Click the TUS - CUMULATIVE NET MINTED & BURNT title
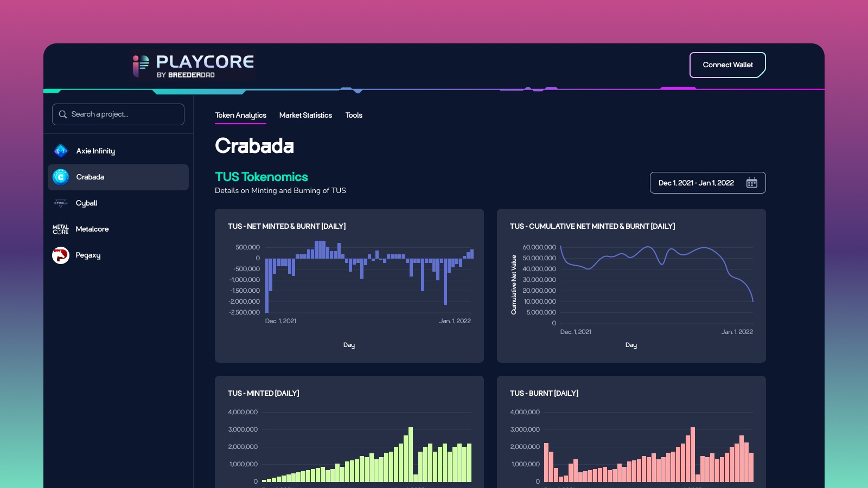This screenshot has width=868, height=488. pos(592,227)
